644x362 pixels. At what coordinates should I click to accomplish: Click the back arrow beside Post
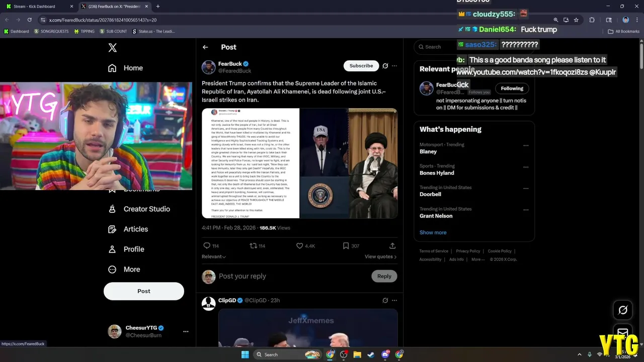pos(205,47)
